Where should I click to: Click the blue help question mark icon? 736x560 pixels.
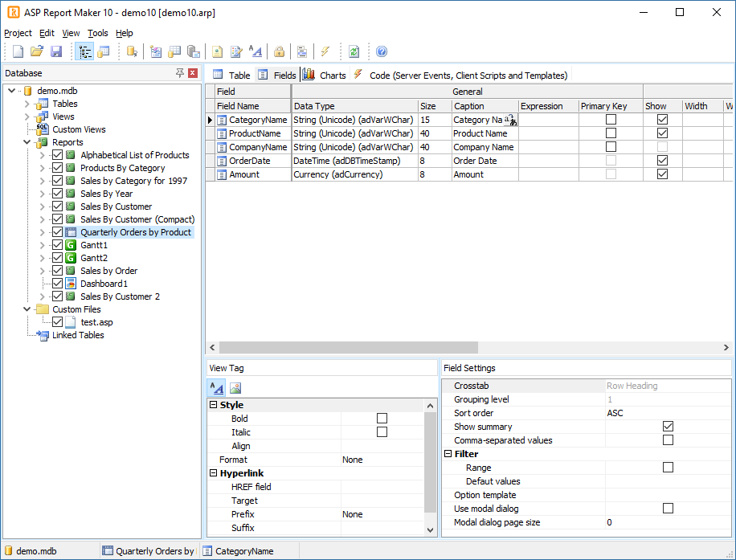point(382,51)
